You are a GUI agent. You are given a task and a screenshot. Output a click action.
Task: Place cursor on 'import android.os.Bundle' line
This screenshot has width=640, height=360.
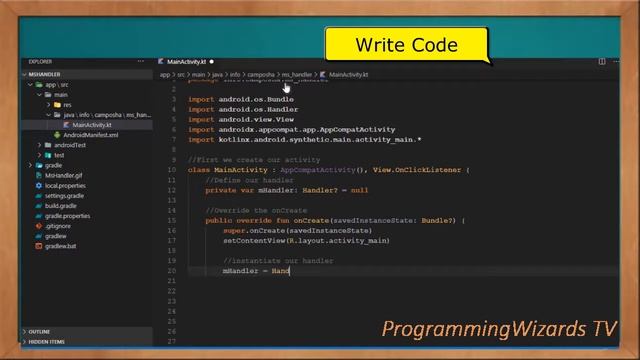[x=241, y=99]
